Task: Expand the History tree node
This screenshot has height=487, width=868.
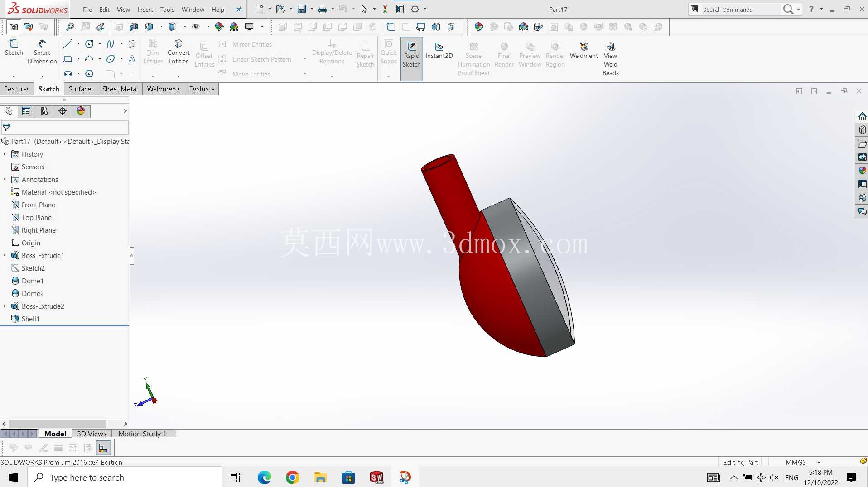Action: tap(5, 154)
